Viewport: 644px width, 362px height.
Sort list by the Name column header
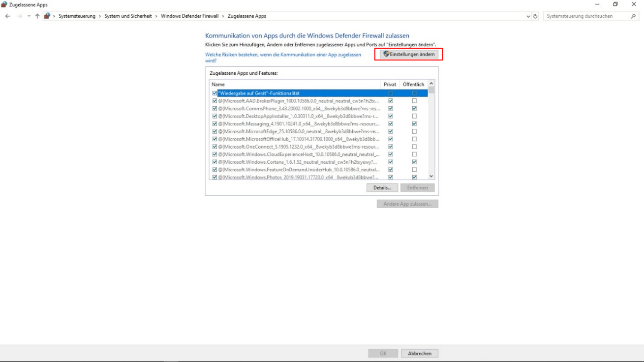click(295, 85)
